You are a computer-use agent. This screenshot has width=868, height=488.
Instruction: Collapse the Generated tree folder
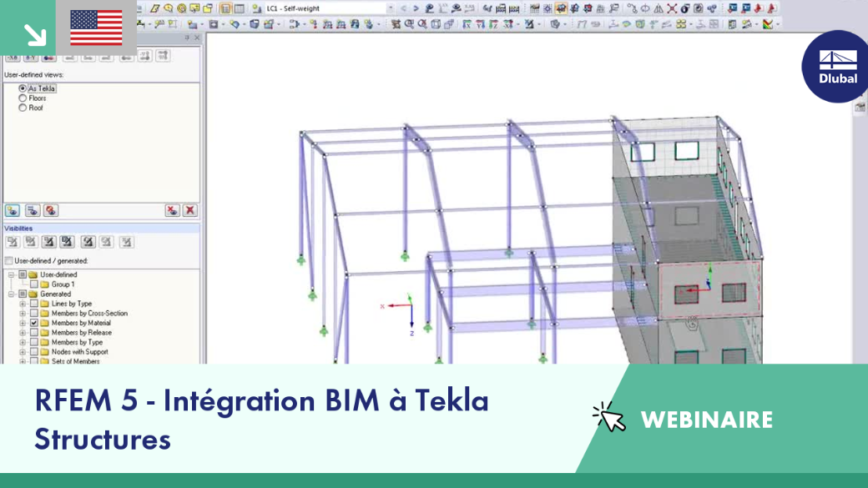pos(11,294)
